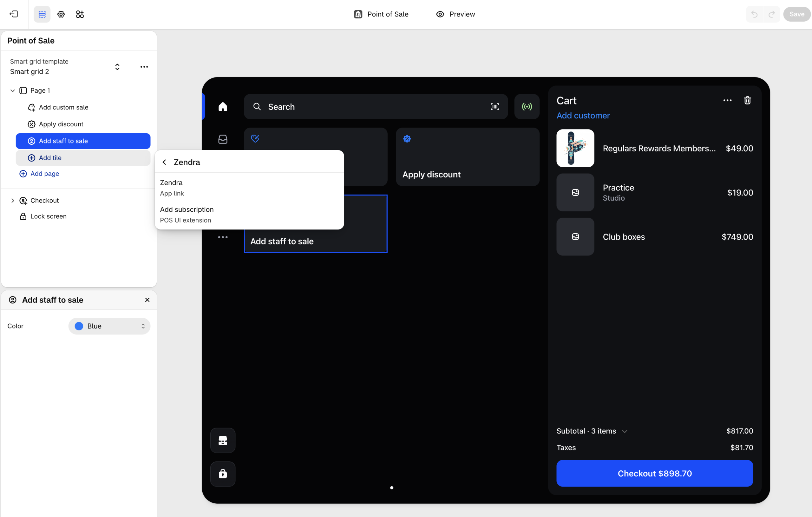The height and width of the screenshot is (517, 812).
Task: Go back from the Zendra popup
Action: [x=164, y=162]
